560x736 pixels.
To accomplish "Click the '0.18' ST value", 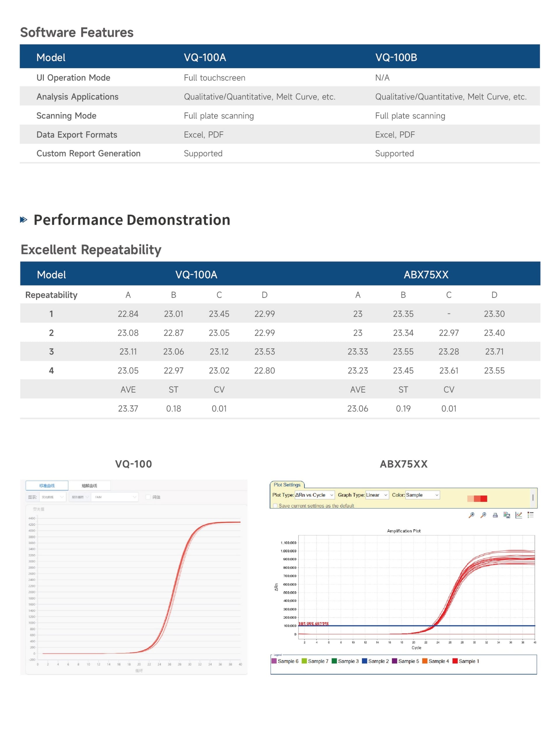I will [x=173, y=409].
